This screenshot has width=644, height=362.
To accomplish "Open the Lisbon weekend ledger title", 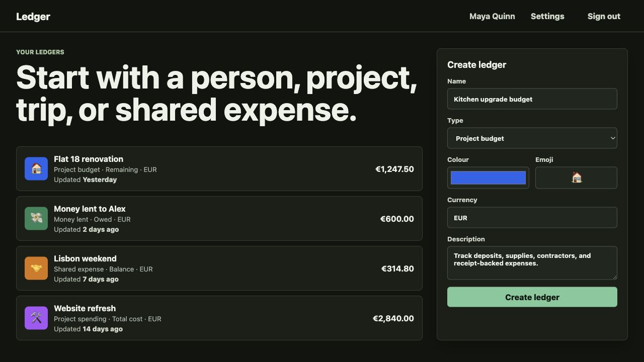I will (x=85, y=258).
